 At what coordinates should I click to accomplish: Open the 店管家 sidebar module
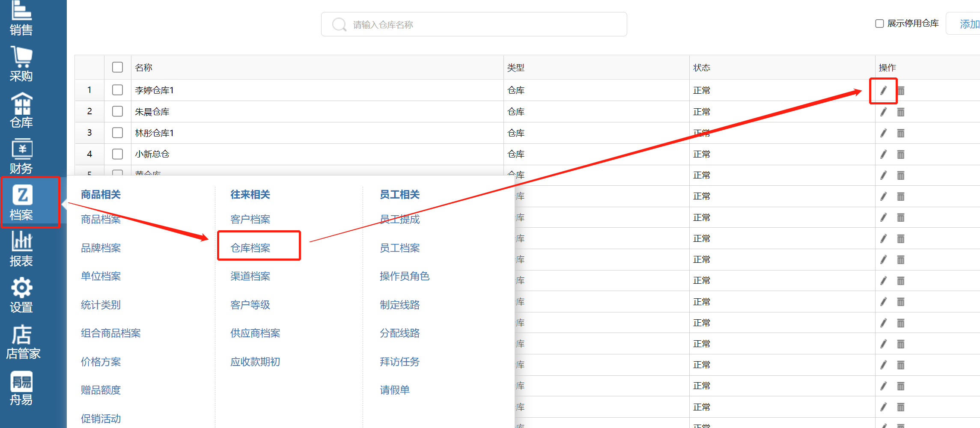click(x=23, y=342)
